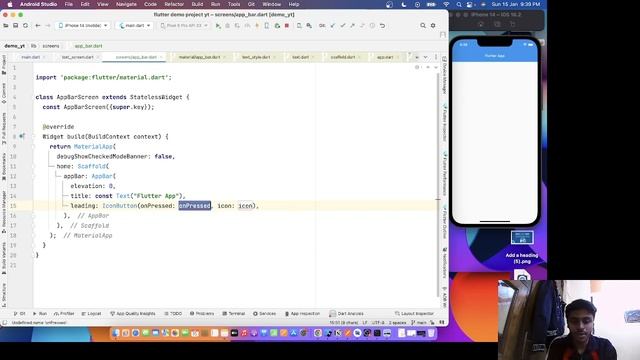Click the Flutter Hot Reload lightning icon
This screenshot has width=640, height=360.
click(x=257, y=25)
